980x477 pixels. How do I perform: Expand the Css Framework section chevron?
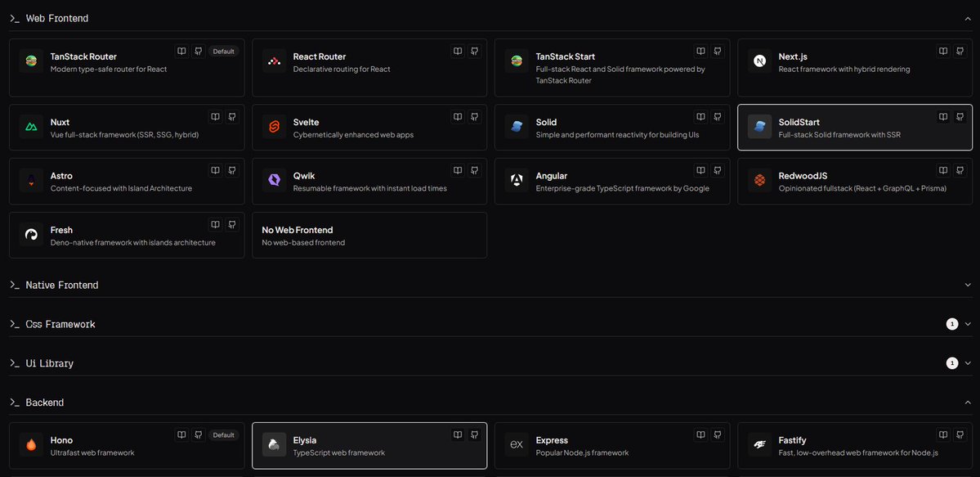click(968, 324)
